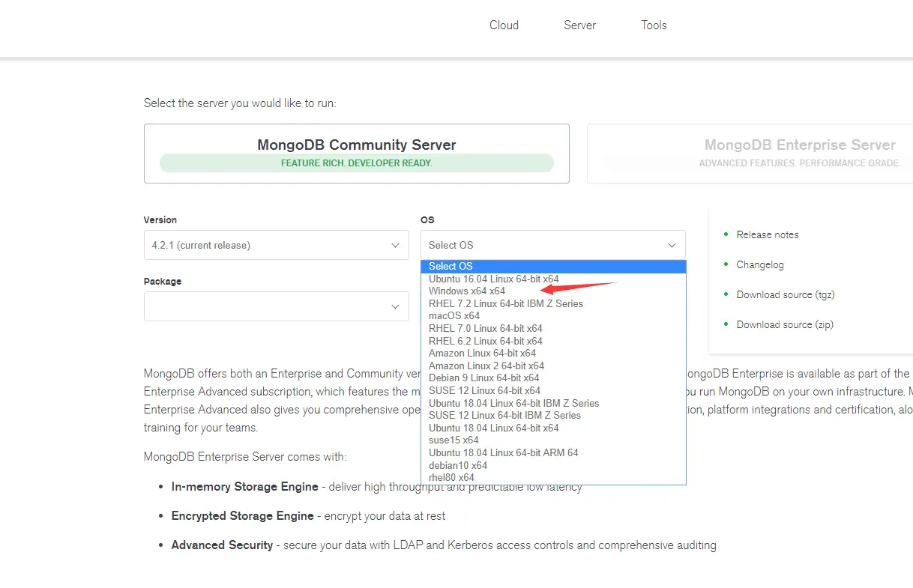Choose suse15 x64 option
Viewport: 913px width, 588px height.
pos(553,440)
